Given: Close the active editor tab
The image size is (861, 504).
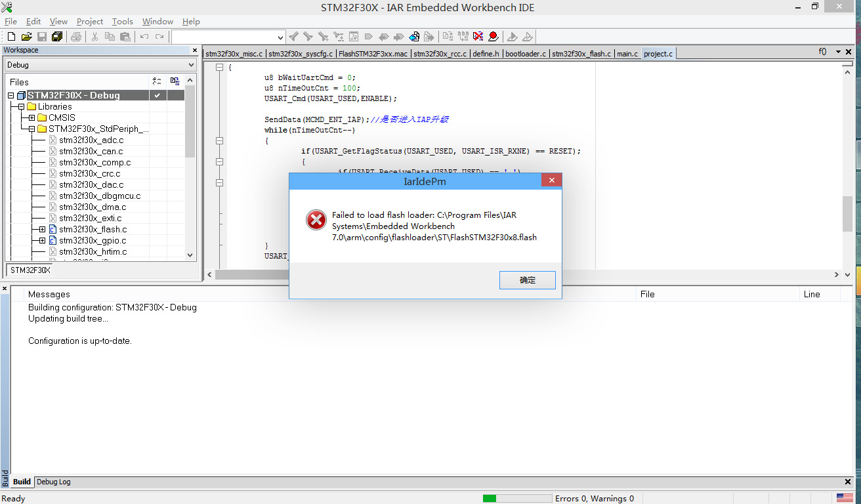Looking at the screenshot, I should [850, 52].
